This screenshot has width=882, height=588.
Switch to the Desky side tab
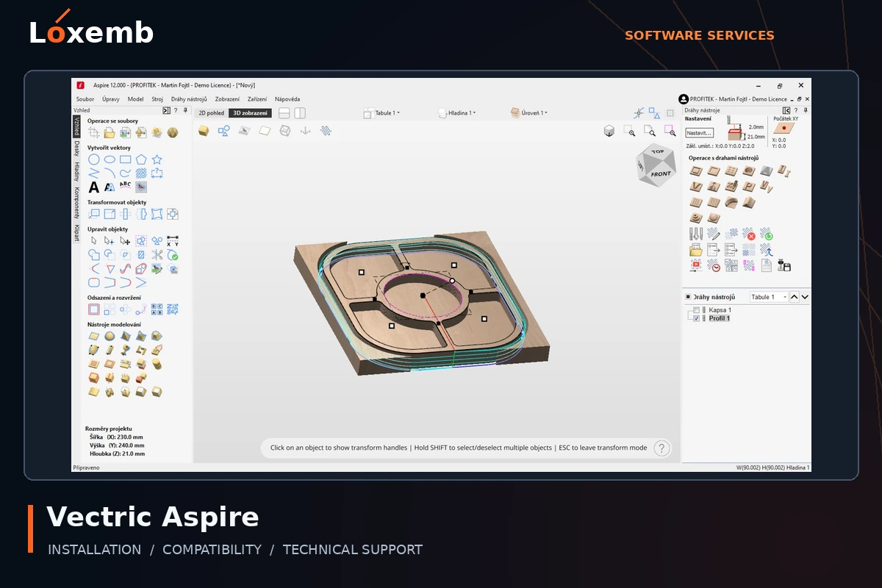(x=76, y=148)
